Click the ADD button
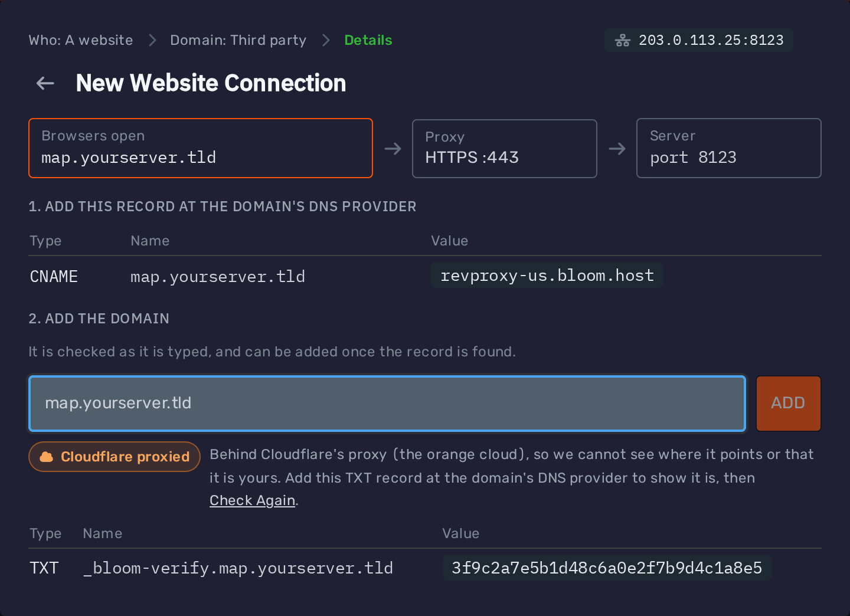The width and height of the screenshot is (850, 616). [788, 403]
